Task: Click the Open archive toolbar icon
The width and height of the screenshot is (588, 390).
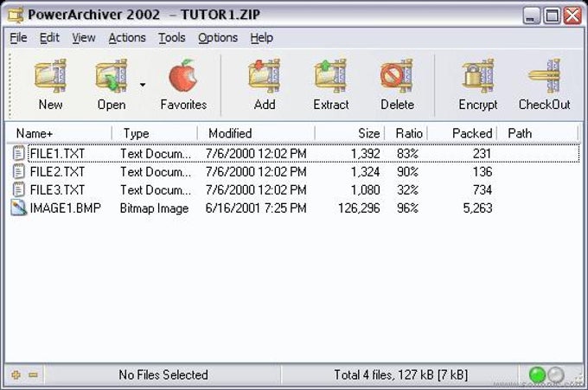Action: tap(112, 76)
